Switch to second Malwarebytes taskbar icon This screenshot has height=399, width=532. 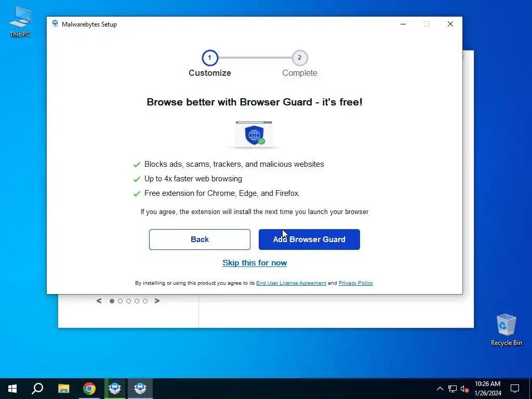click(x=140, y=389)
